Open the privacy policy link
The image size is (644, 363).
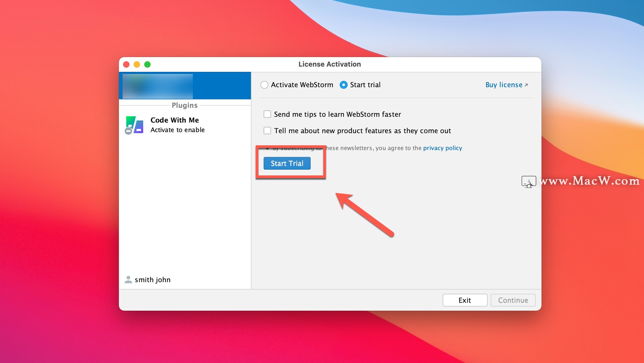(442, 148)
